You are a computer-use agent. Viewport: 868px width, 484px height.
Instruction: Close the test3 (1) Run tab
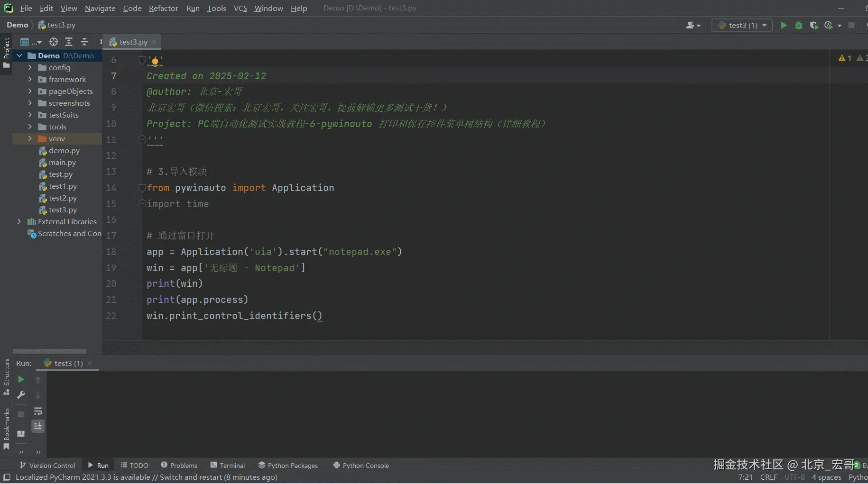pos(90,363)
